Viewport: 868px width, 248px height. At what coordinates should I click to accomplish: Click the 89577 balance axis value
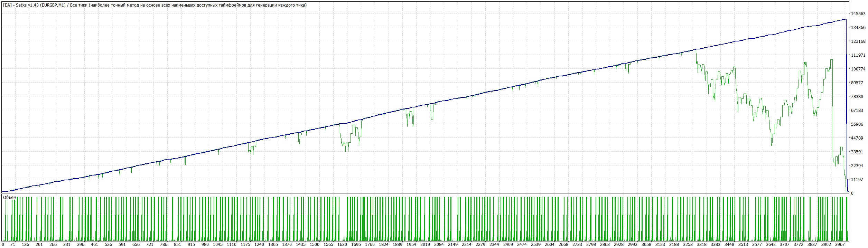857,83
